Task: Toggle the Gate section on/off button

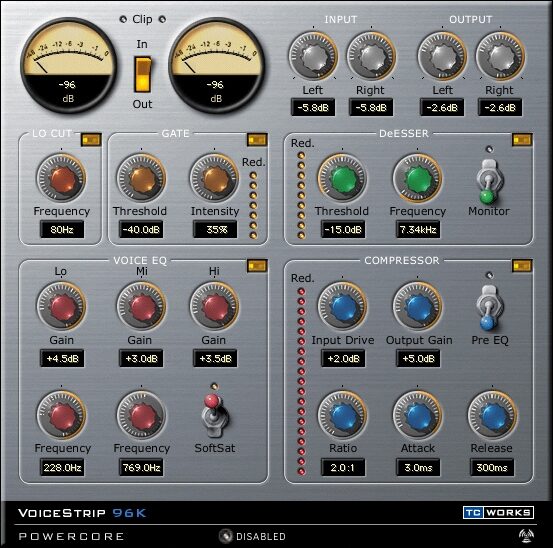Action: [257, 140]
